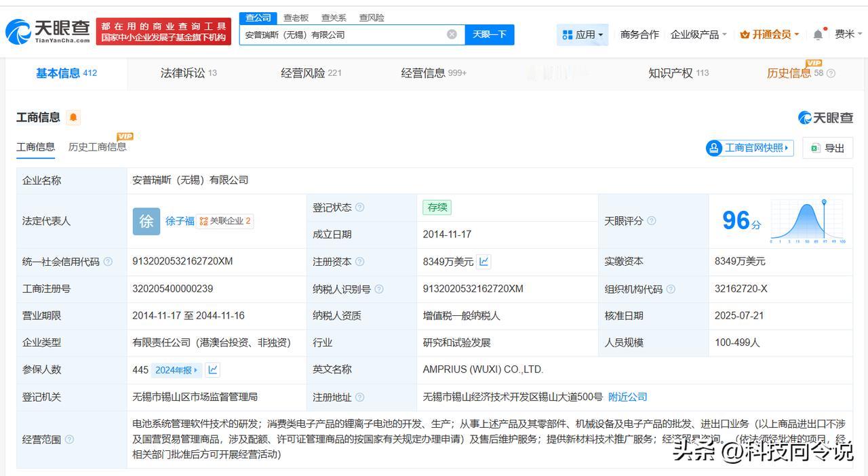Click help icon beside 天眼评分
Image resolution: width=868 pixels, height=476 pixels.
pyautogui.click(x=652, y=221)
